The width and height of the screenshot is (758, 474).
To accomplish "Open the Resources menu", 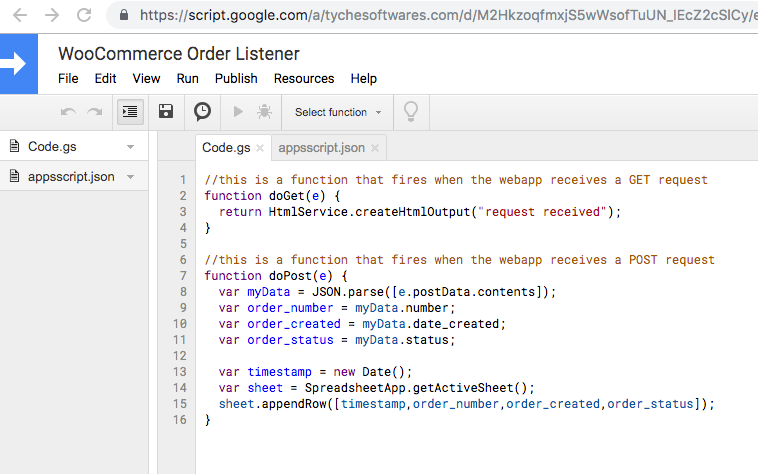I will coord(304,78).
